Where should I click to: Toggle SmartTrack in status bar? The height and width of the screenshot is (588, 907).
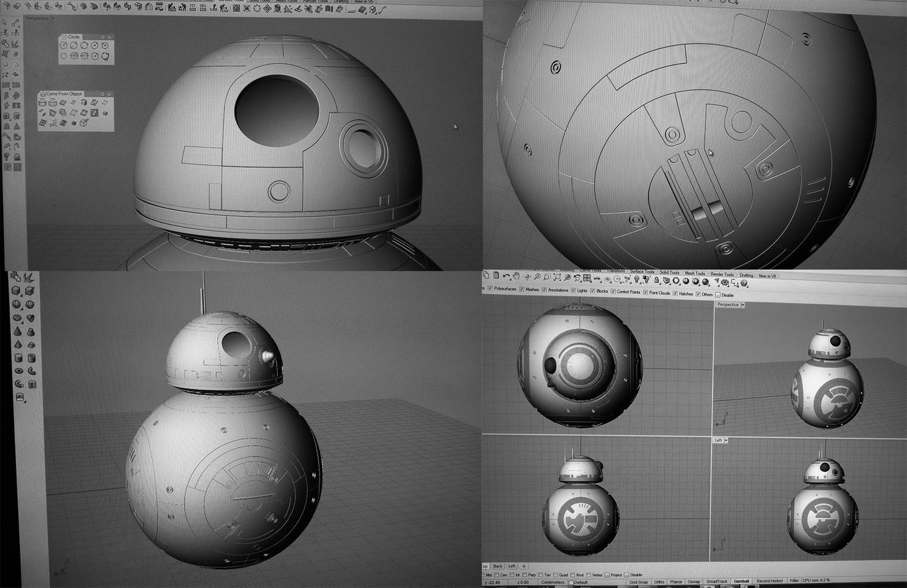[717, 582]
